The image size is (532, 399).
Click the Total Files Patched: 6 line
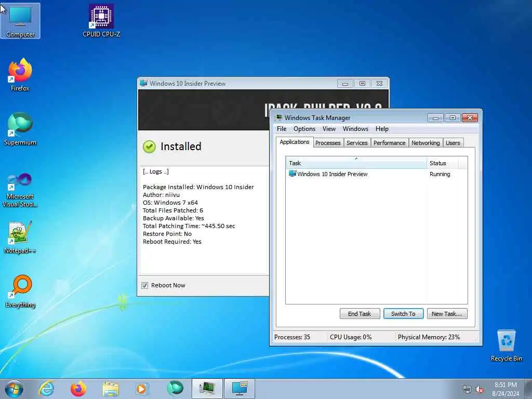172,210
